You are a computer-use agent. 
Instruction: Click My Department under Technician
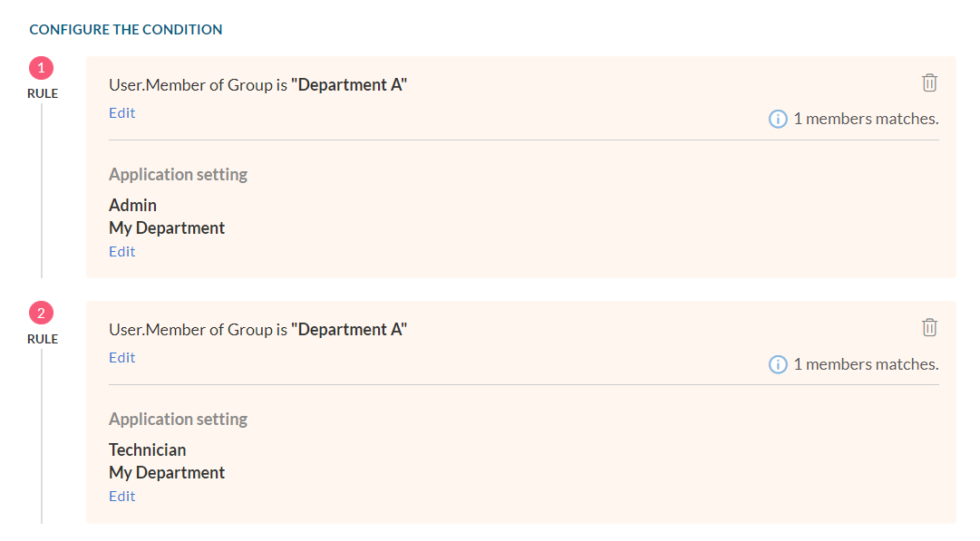pyautogui.click(x=167, y=473)
